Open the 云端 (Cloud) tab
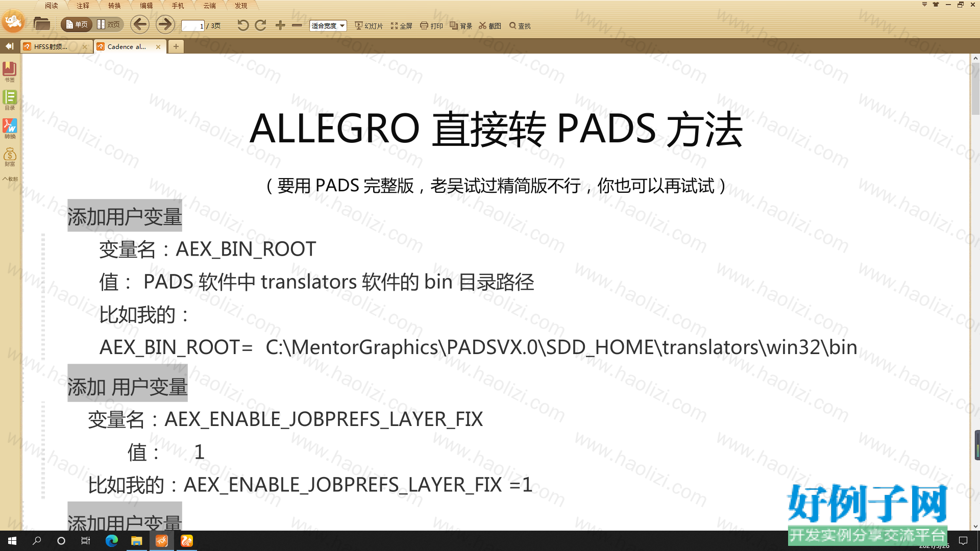This screenshot has height=551, width=980. pyautogui.click(x=209, y=6)
